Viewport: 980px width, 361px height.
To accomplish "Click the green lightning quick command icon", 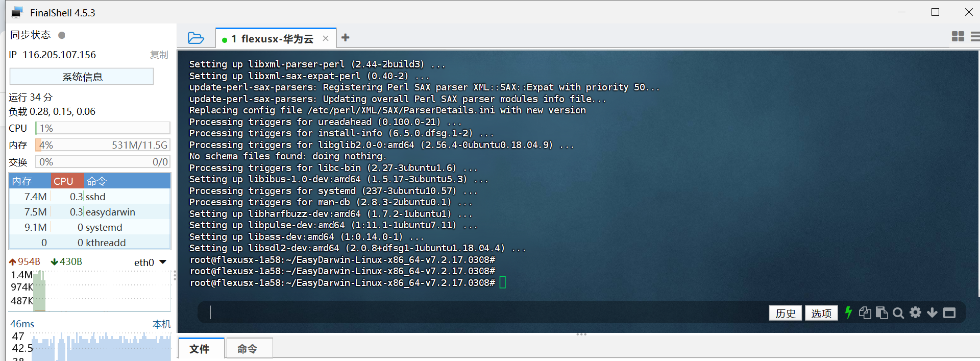I will 848,312.
